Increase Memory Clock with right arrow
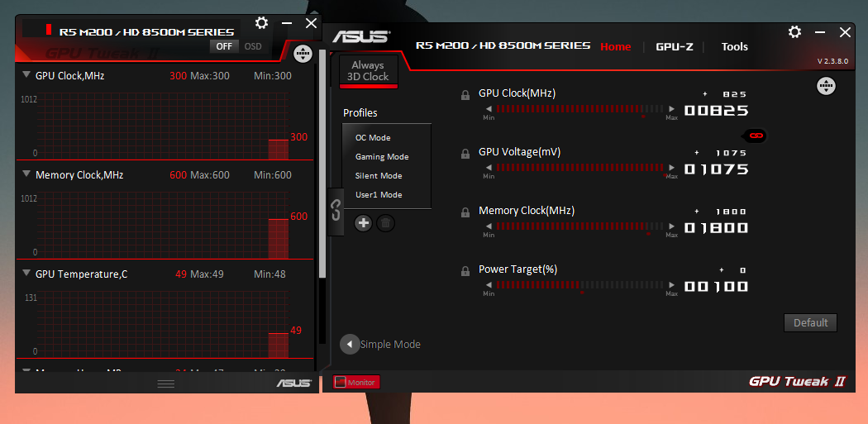The image size is (868, 424). pos(671,226)
